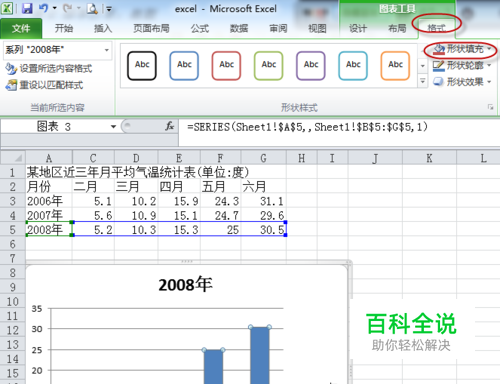The image size is (500, 384).
Task: Click the Undo arrow icon
Action: click(44, 8)
